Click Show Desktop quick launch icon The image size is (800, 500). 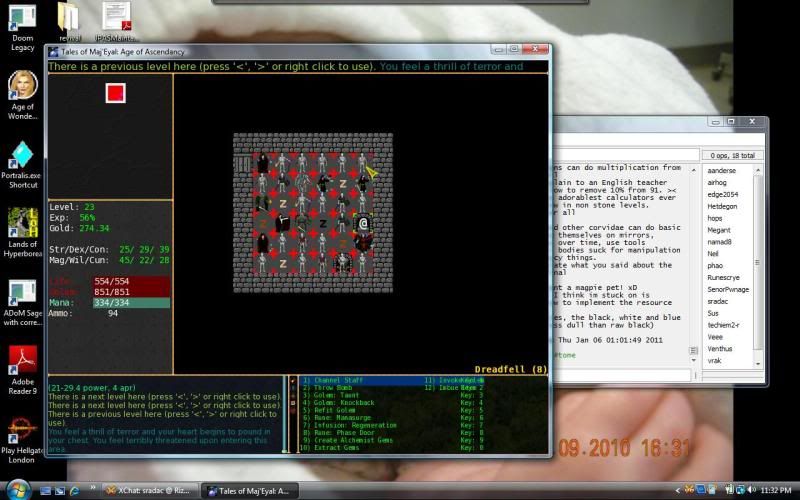tap(46, 491)
